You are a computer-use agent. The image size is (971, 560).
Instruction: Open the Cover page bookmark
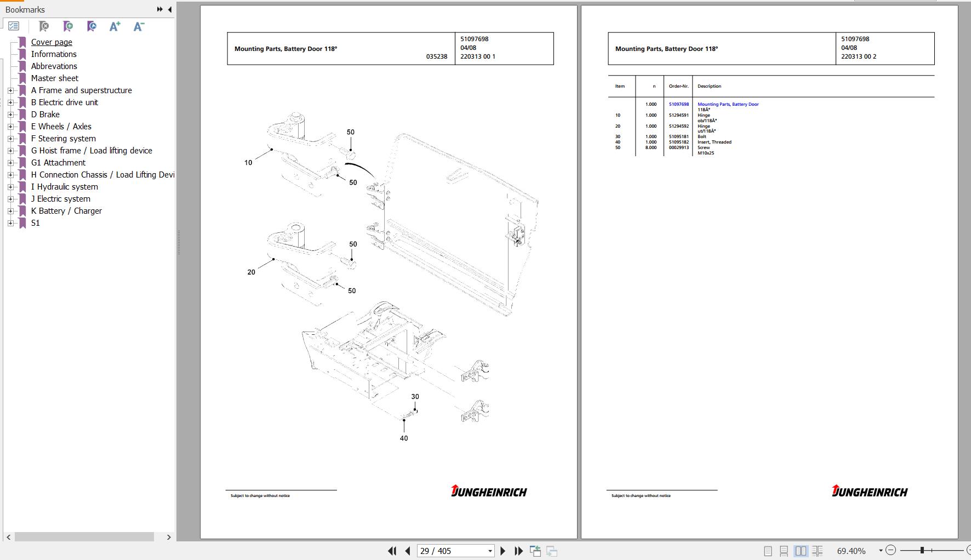click(x=52, y=42)
